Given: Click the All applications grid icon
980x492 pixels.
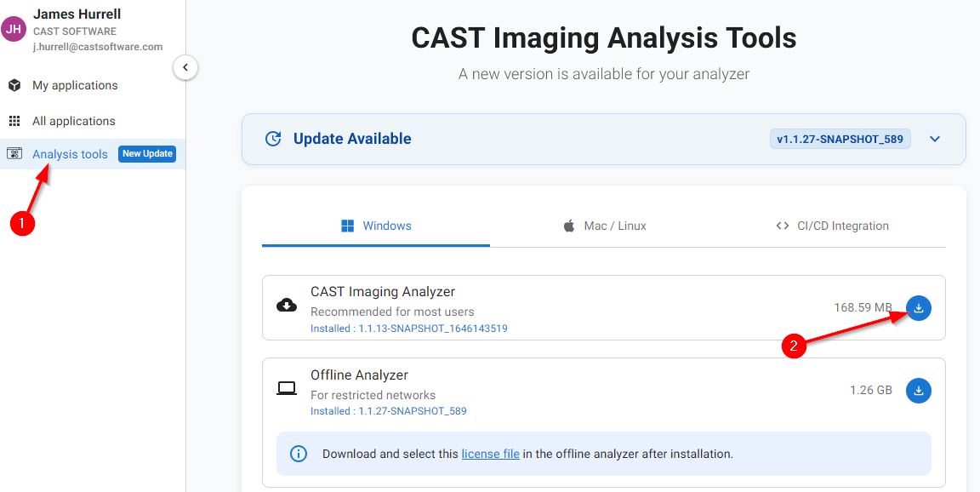Looking at the screenshot, I should [x=14, y=121].
